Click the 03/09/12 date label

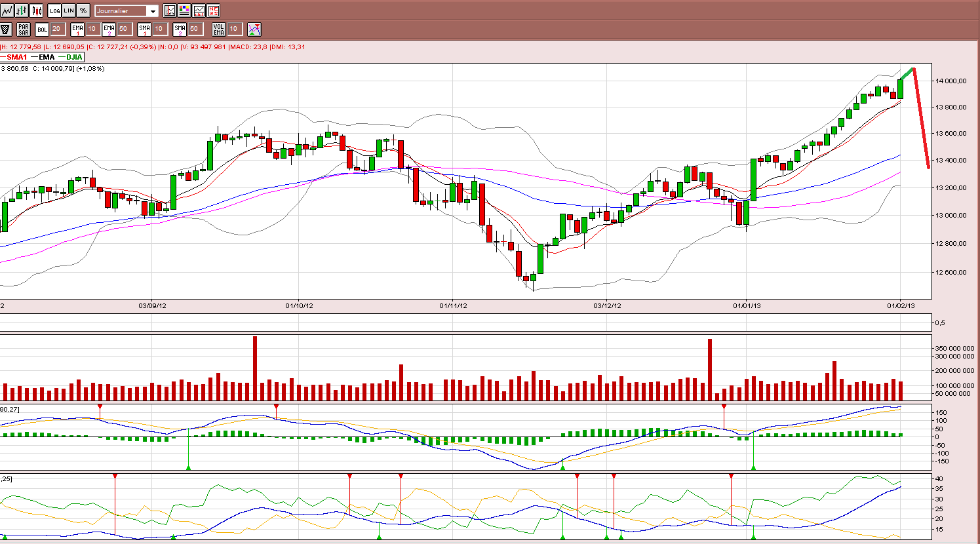[152, 305]
